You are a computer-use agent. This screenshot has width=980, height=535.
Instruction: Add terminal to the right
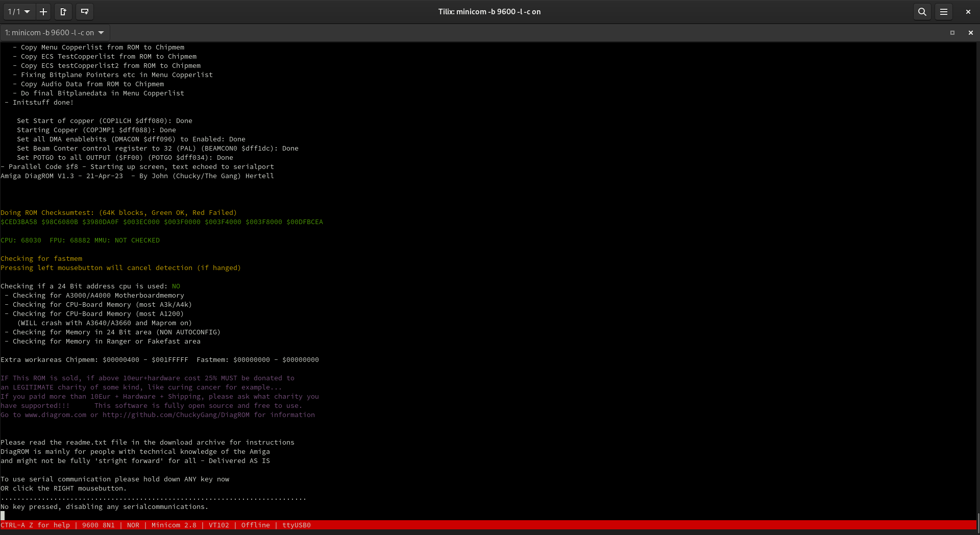pyautogui.click(x=63, y=12)
